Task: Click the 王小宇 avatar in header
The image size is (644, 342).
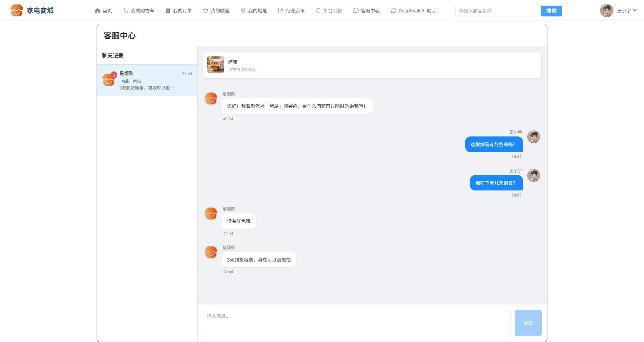Action: (x=606, y=10)
